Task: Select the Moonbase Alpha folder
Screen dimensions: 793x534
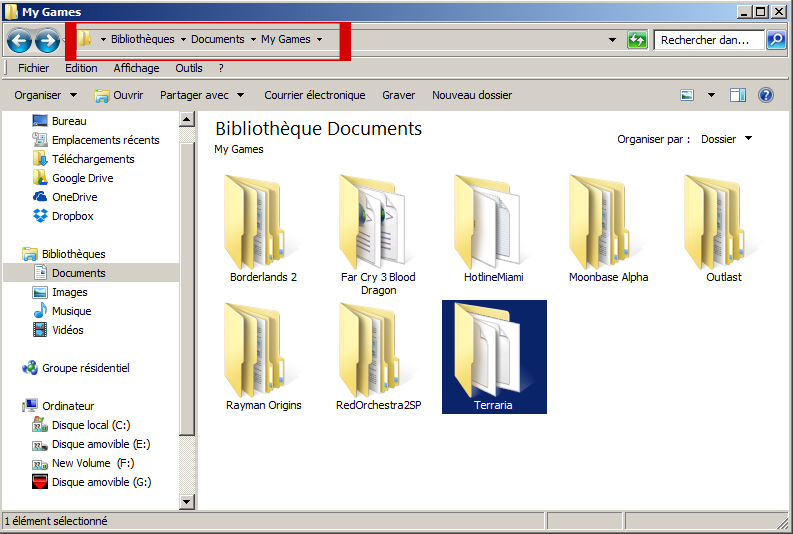Action: pyautogui.click(x=608, y=229)
